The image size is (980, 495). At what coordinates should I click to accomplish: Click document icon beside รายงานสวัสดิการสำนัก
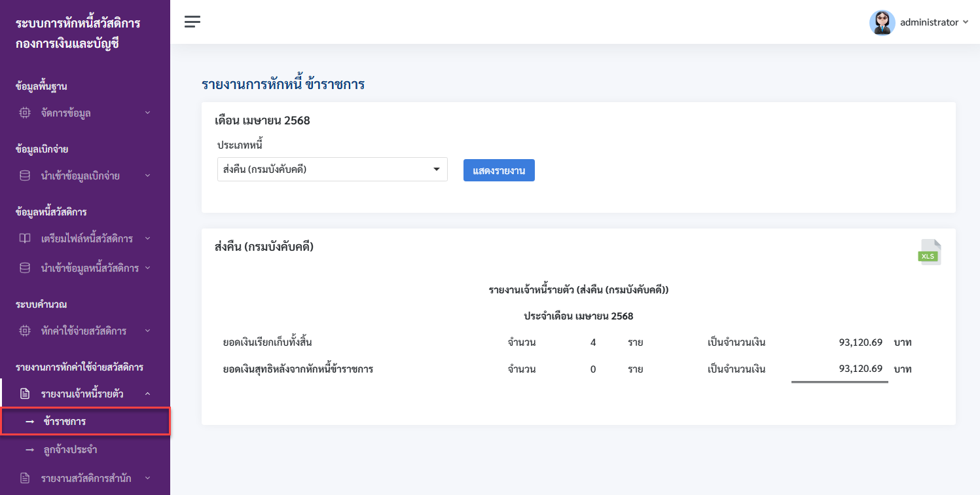coord(25,478)
